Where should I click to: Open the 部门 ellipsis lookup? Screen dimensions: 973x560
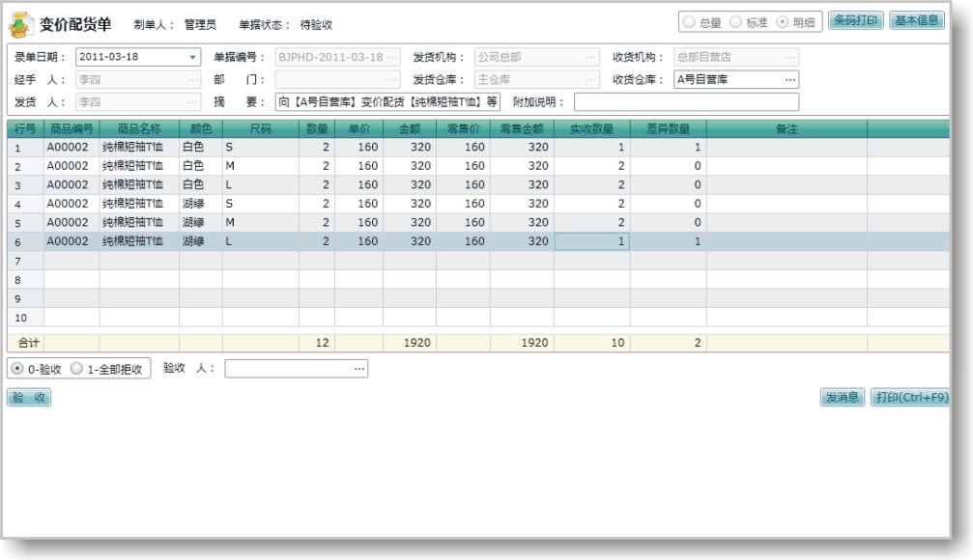pyautogui.click(x=391, y=79)
